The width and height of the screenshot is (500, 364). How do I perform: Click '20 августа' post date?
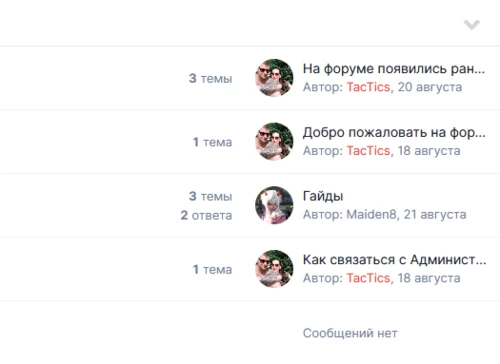430,87
